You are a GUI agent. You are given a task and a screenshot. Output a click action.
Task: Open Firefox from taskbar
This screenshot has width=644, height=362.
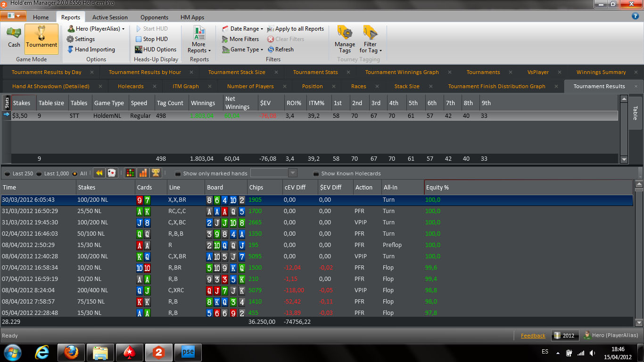click(x=71, y=352)
